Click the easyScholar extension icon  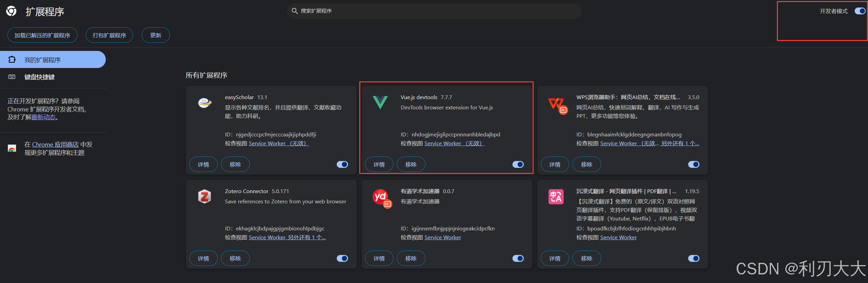pos(205,102)
